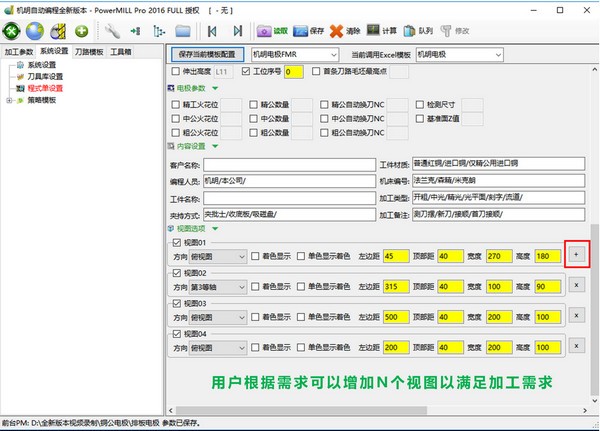Click the wrench settings tool icon
600x431 pixels.
(111, 31)
